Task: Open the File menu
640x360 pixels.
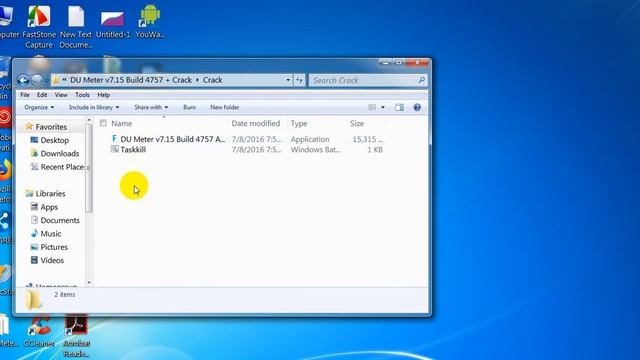Action: point(25,95)
